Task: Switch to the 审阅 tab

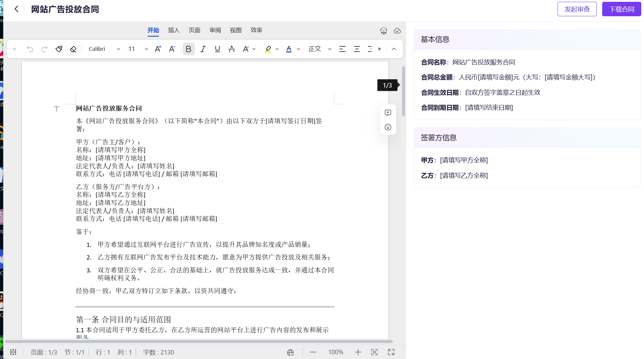Action: (215, 30)
